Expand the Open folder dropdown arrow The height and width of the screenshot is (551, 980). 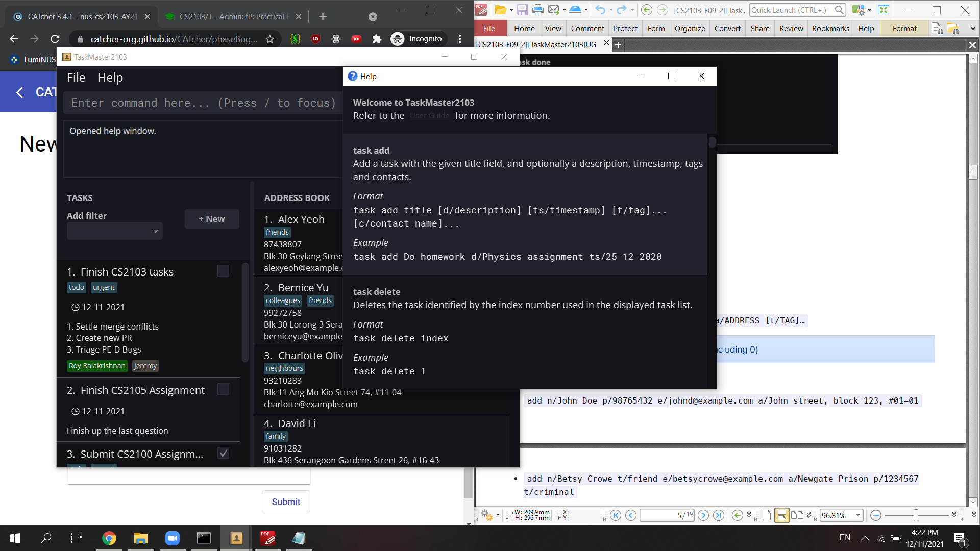coord(511,10)
